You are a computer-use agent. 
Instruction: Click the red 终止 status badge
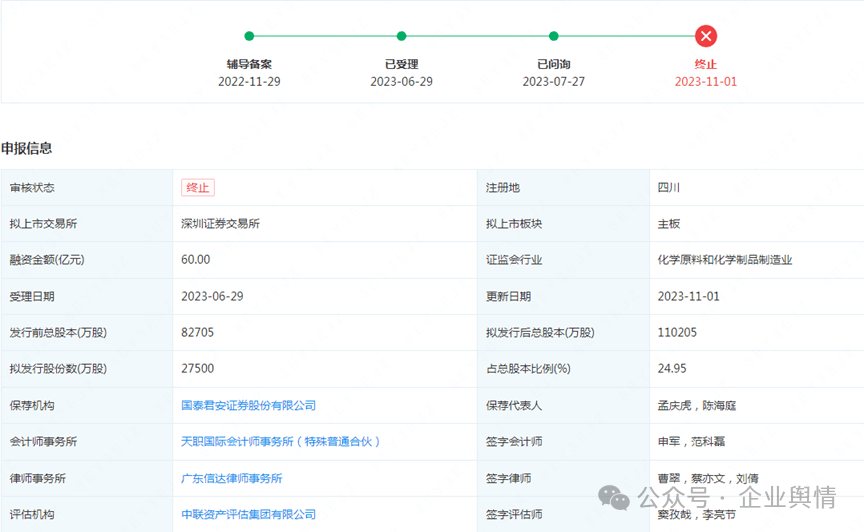pos(198,187)
